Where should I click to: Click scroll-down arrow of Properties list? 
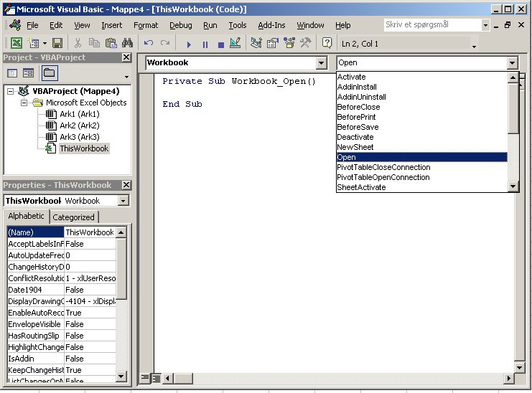pos(121,376)
